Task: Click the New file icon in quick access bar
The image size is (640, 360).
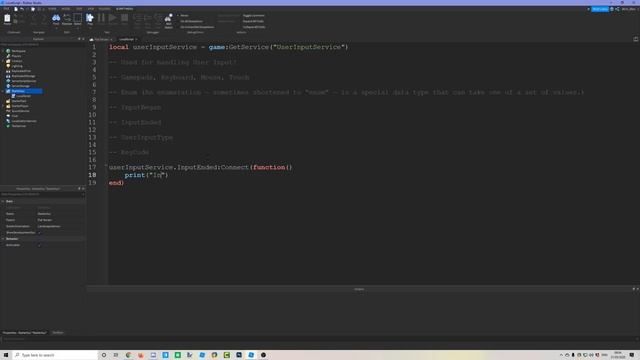Action: tap(16, 9)
